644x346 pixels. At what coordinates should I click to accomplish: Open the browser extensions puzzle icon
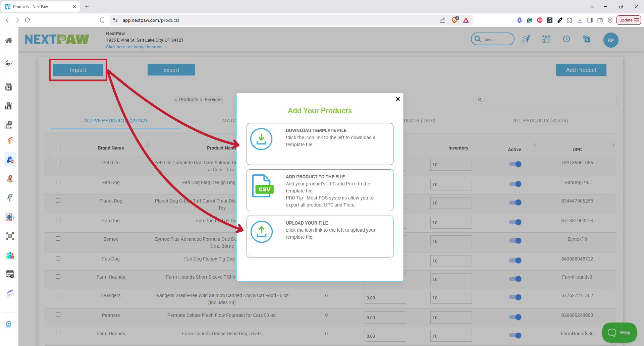pos(570,20)
